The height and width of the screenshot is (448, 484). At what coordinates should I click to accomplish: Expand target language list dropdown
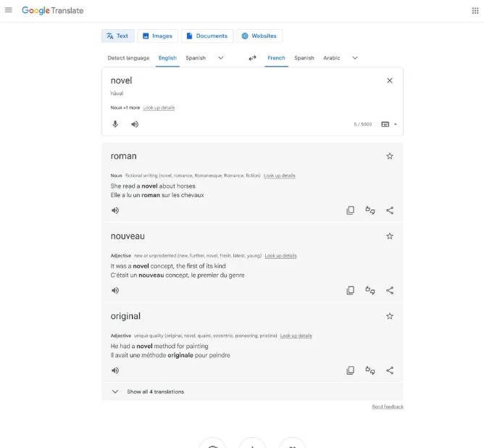[x=355, y=58]
